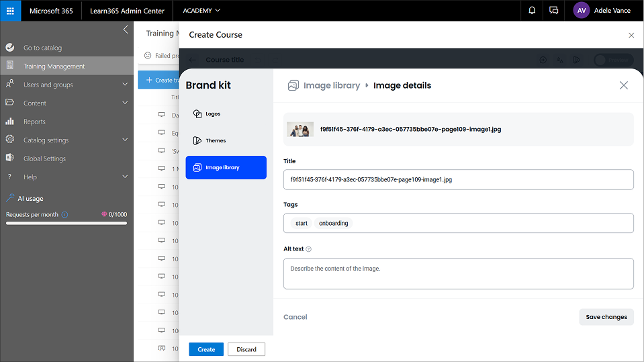Click the Alt text description field

[458, 273]
